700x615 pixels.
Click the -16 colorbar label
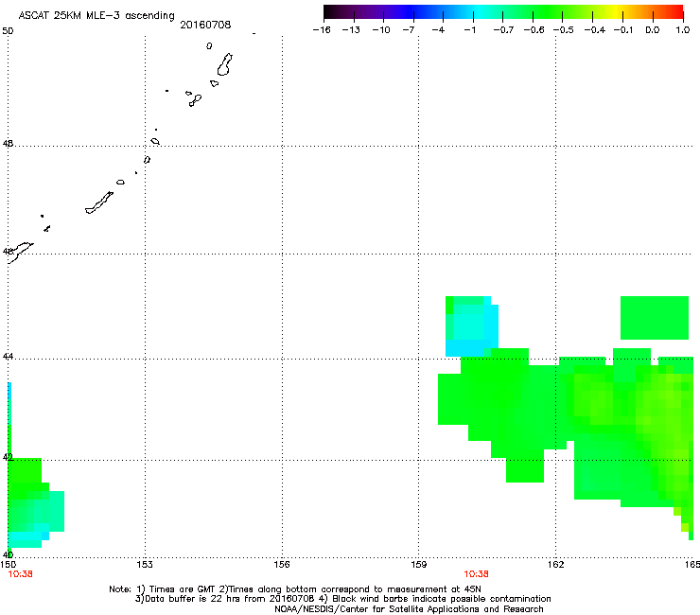tap(322, 30)
